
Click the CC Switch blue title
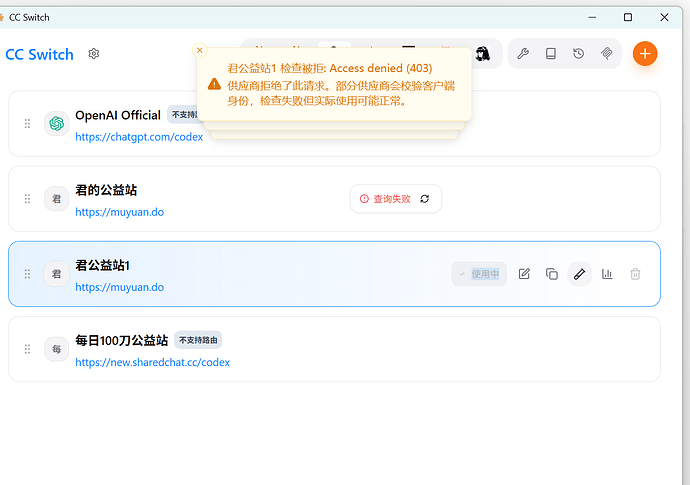click(x=39, y=55)
